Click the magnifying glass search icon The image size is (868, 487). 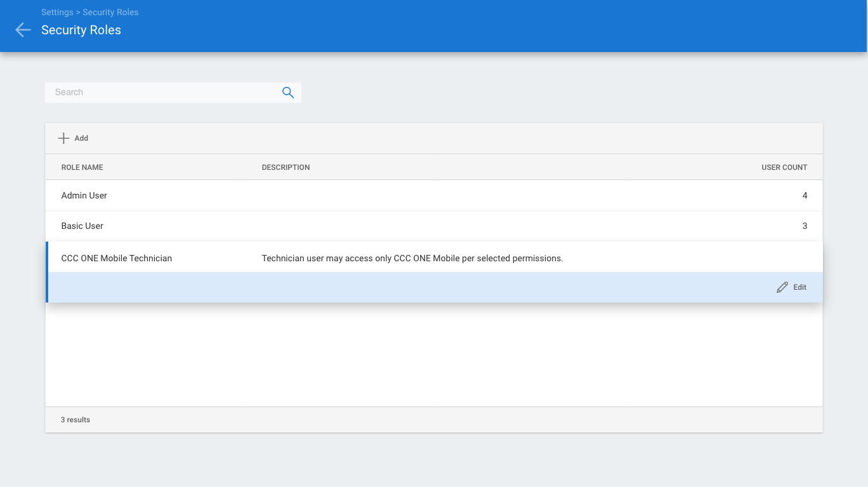click(288, 93)
